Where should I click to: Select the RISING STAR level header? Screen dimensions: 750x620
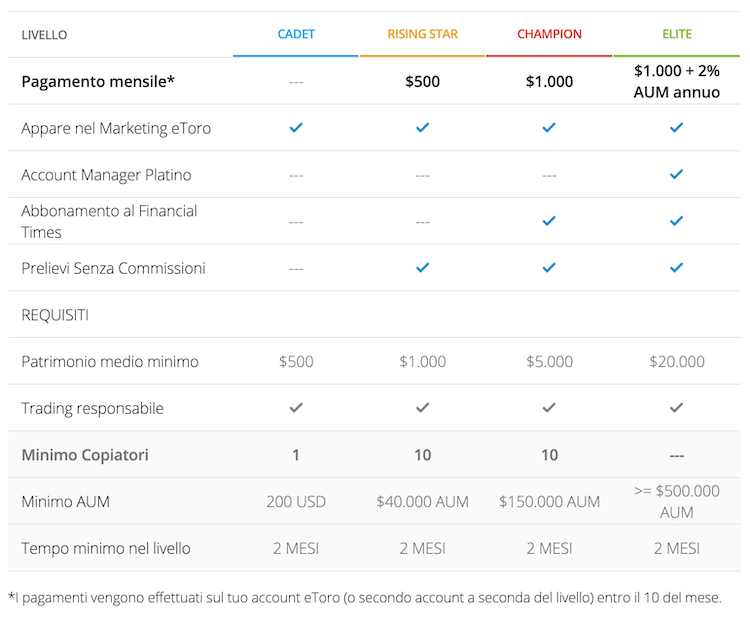tap(422, 34)
